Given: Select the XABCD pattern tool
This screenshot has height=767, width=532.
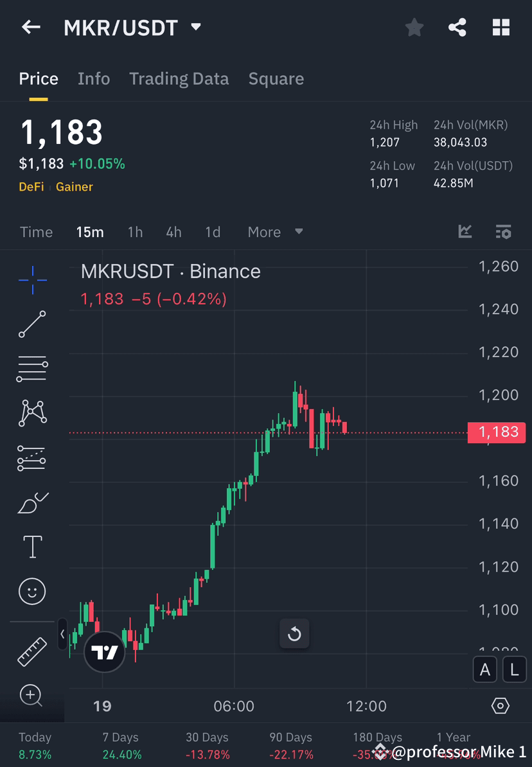Looking at the screenshot, I should 32,413.
